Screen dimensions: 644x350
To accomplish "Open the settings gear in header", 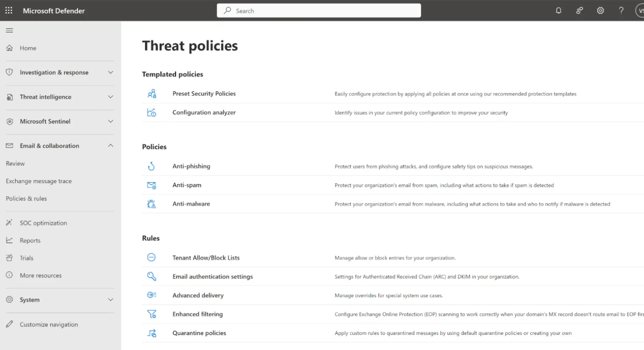I will (600, 11).
